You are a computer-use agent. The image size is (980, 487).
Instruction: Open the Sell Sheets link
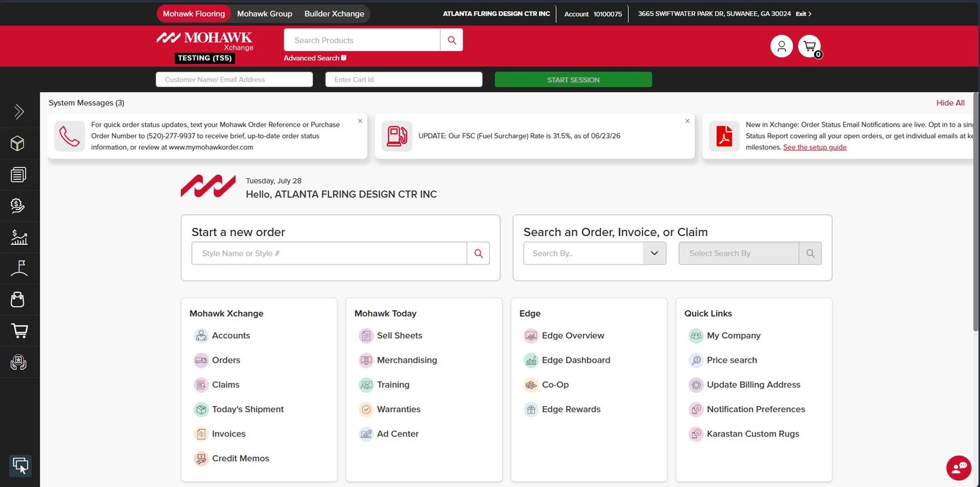399,335
